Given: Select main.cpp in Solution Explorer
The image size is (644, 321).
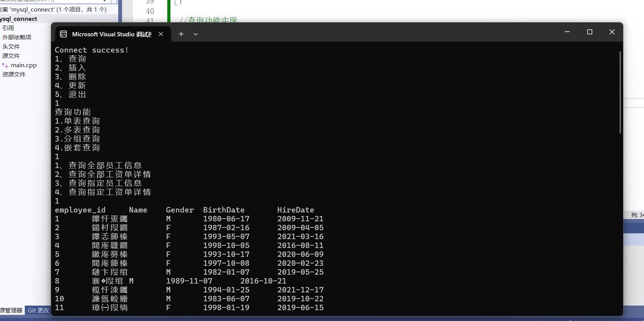Looking at the screenshot, I should coord(24,65).
